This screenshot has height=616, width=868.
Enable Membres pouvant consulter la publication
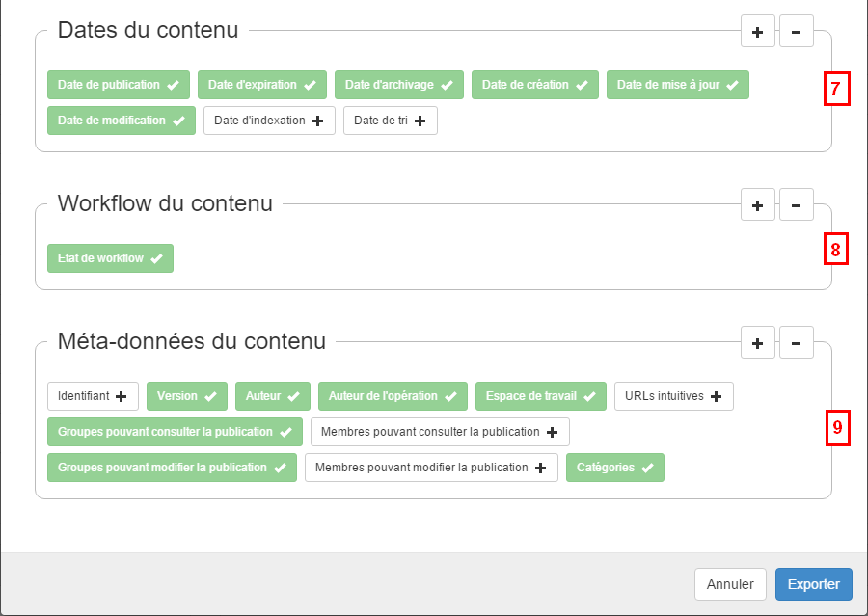pyautogui.click(x=440, y=432)
